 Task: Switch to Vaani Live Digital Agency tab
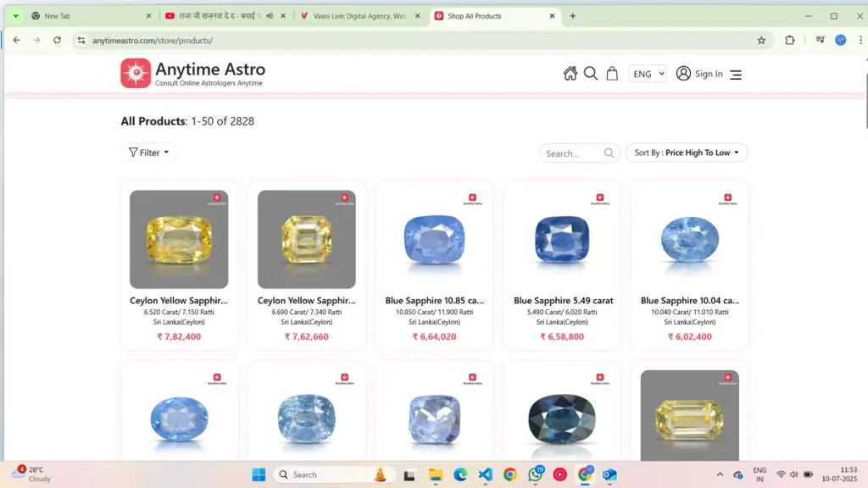360,16
